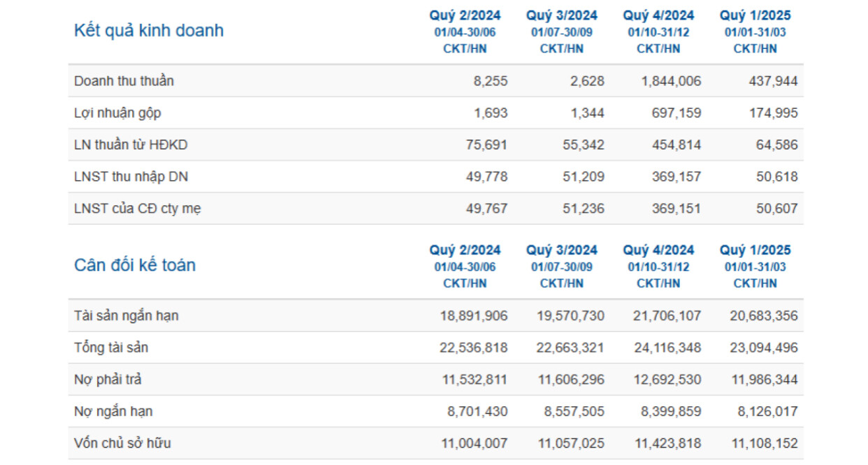Click the Cân đối kế toán heading
This screenshot has height=465, width=868.
pos(135,265)
